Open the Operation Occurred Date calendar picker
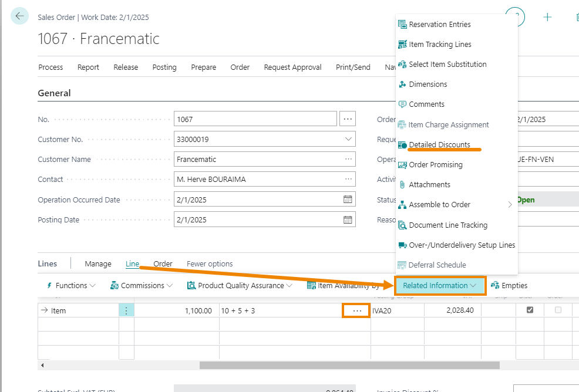Viewport: 579px width, 392px height. point(348,200)
